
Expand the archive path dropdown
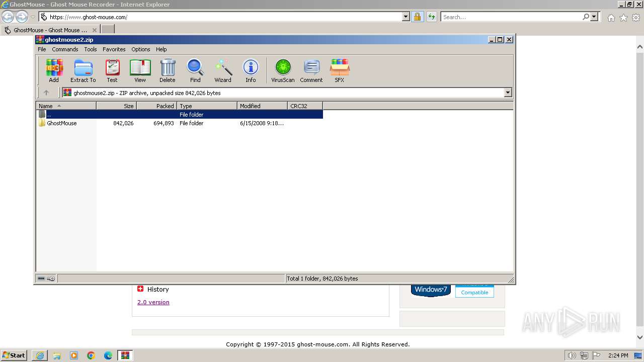tap(508, 93)
